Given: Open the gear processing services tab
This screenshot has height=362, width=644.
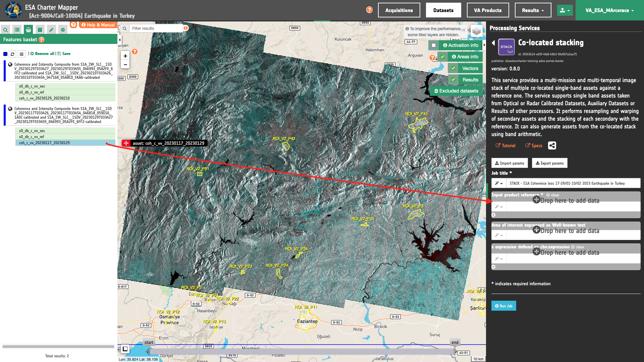Looking at the screenshot, I should click(63, 30).
